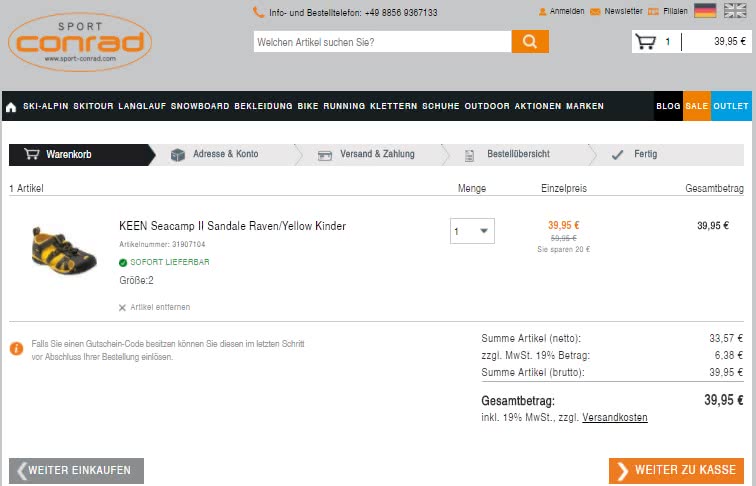Screen dimensions: 756x486
Task: Open the OUTLET tab
Action: click(x=731, y=107)
